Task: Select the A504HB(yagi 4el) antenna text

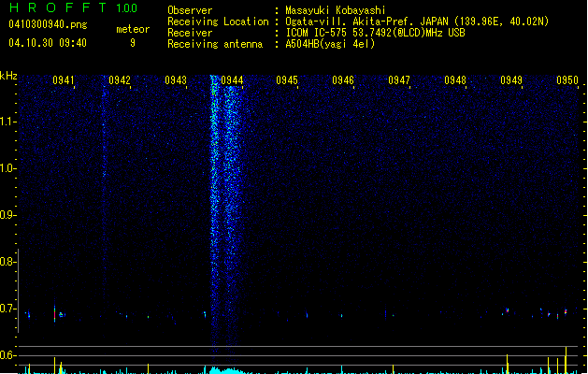Action: click(330, 44)
